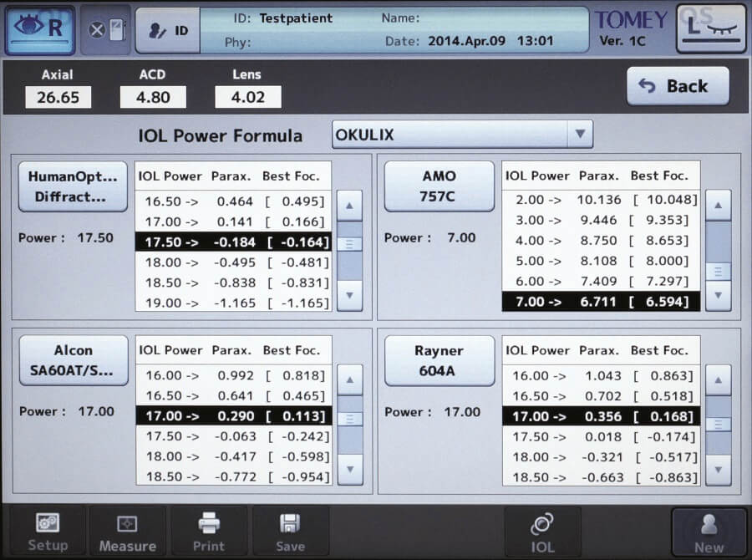The image size is (752, 560).
Task: Select HumanOpt row 18.50 -> -0.838
Action: point(234,283)
